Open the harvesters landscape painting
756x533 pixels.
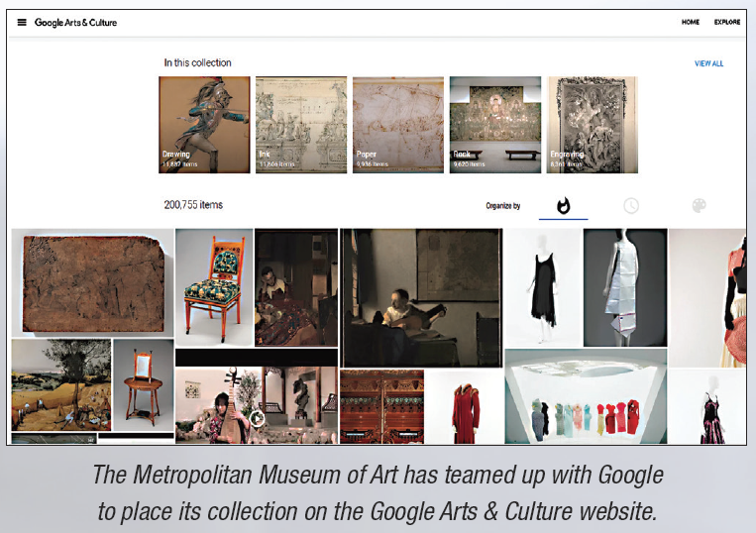tap(61, 385)
